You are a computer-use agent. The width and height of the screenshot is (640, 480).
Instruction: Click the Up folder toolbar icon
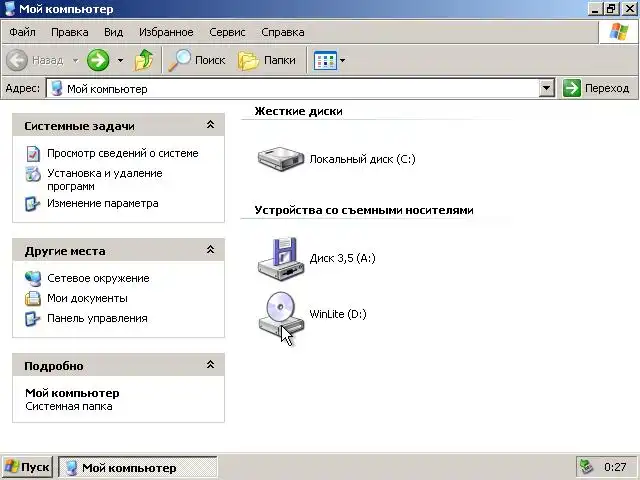point(144,60)
